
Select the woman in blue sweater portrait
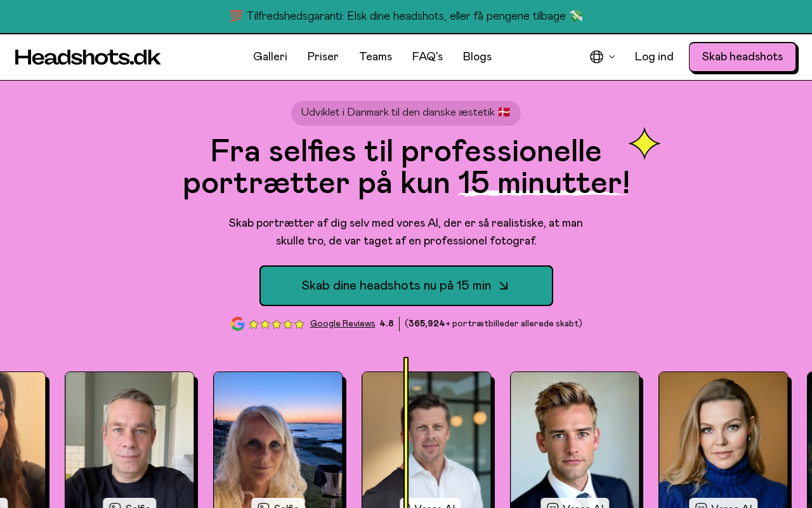click(723, 440)
